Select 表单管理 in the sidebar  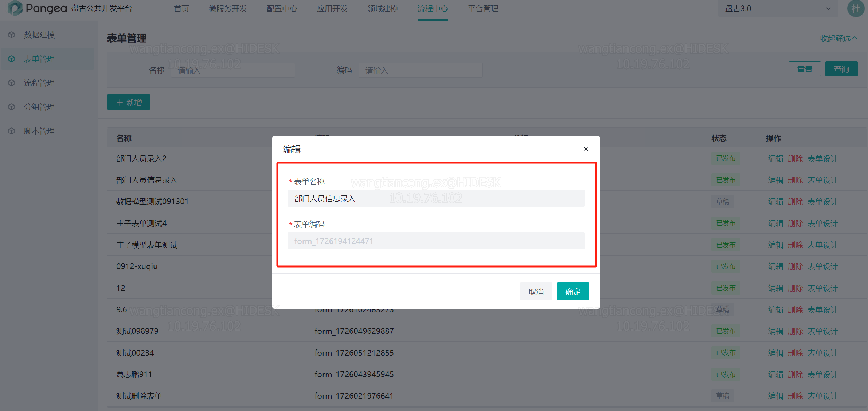tap(39, 59)
